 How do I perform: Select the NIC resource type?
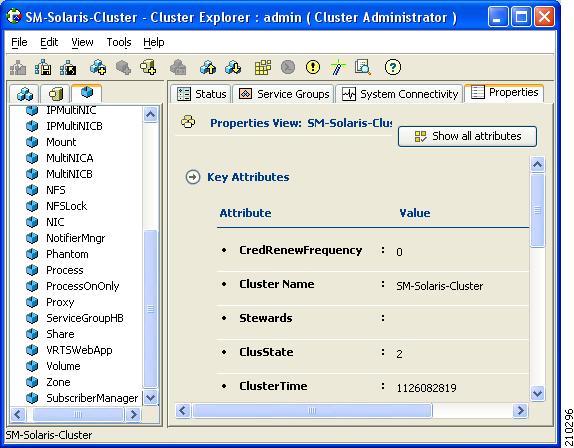coord(55,222)
